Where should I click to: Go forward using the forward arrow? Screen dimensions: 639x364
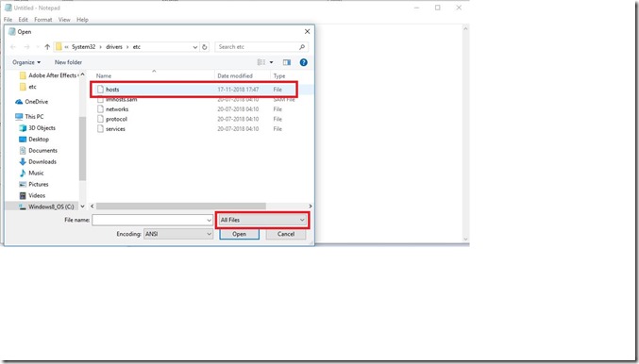pyautogui.click(x=26, y=47)
